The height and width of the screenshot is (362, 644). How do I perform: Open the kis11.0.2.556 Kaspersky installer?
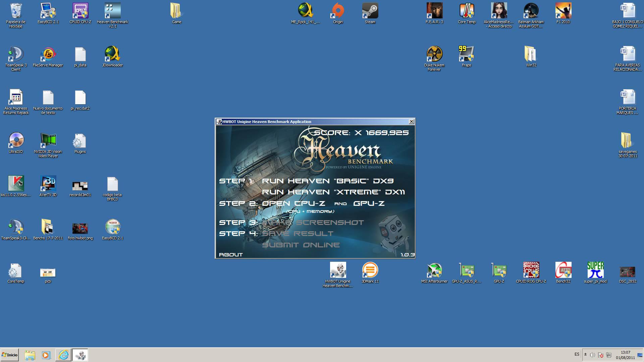tap(16, 186)
